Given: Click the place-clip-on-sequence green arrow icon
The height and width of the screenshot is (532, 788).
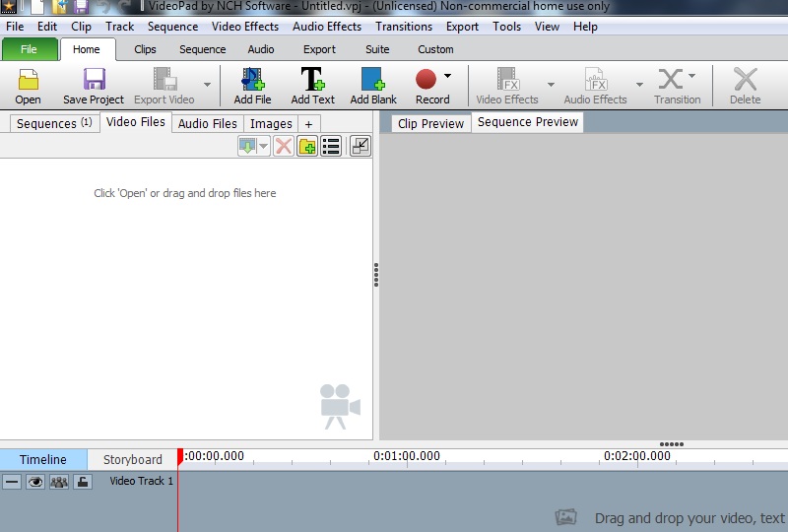Looking at the screenshot, I should click(247, 147).
